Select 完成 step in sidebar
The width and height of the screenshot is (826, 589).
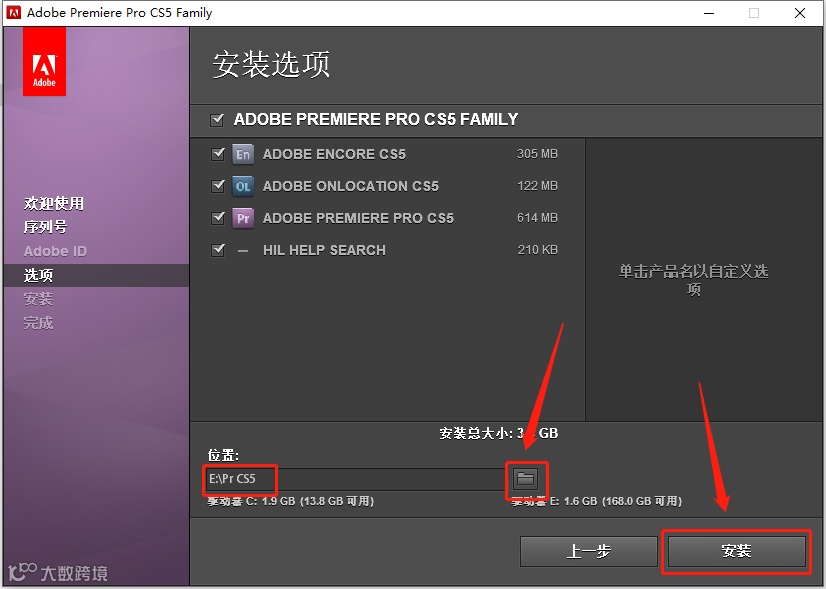(x=38, y=322)
